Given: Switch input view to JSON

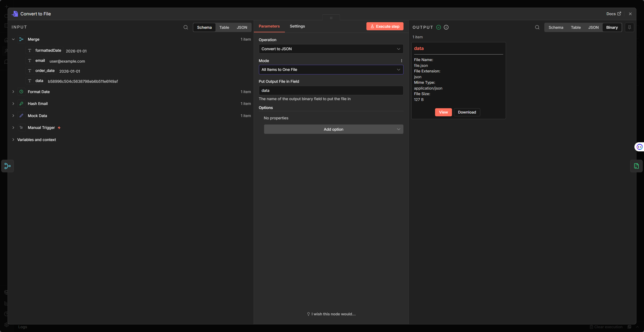Looking at the screenshot, I should (x=242, y=27).
